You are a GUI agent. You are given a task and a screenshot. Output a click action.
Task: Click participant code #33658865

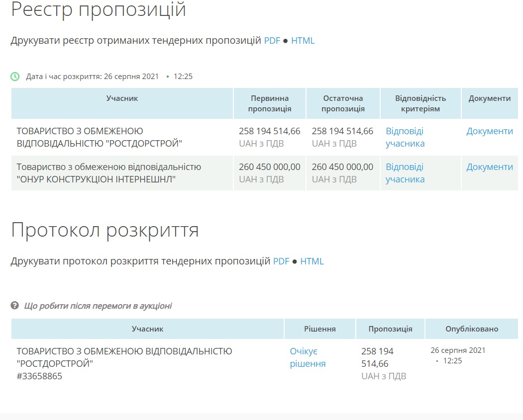pos(39,376)
